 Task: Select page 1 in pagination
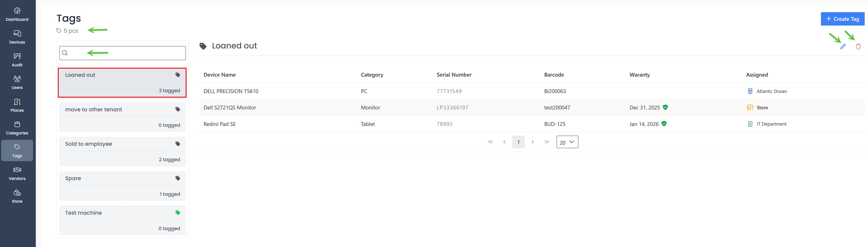519,142
